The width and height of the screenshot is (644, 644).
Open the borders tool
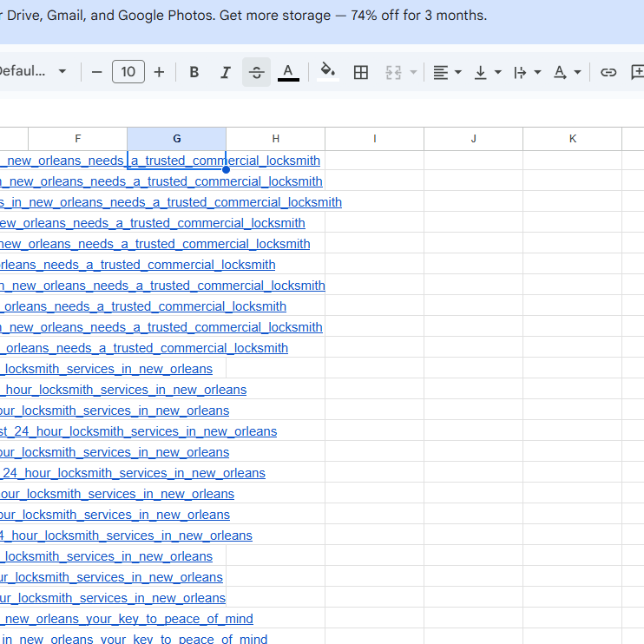click(x=361, y=72)
